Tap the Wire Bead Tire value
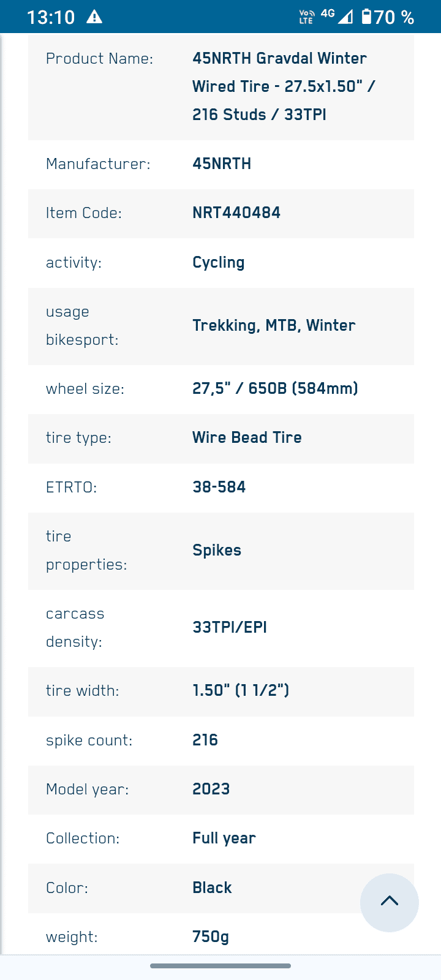The width and height of the screenshot is (441, 980). [x=247, y=437]
